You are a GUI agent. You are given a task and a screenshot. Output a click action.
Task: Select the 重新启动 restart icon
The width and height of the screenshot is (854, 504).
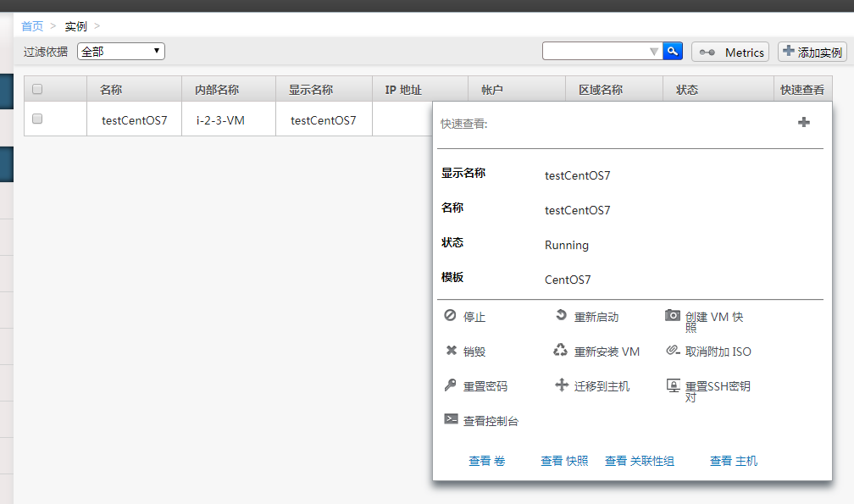coord(560,315)
